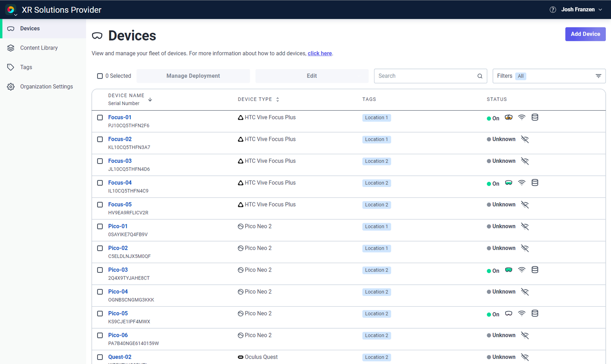Click the offline wifi icon for Focus-05
The image size is (611, 364).
pyautogui.click(x=525, y=205)
